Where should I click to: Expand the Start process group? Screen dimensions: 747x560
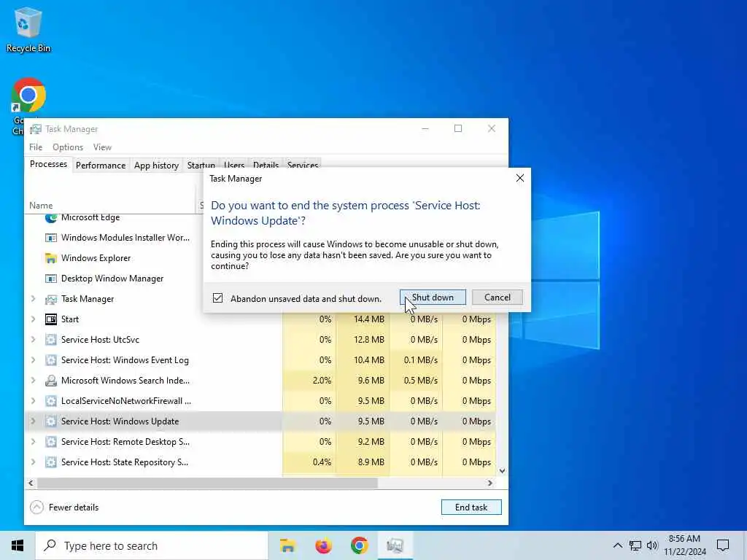33,319
